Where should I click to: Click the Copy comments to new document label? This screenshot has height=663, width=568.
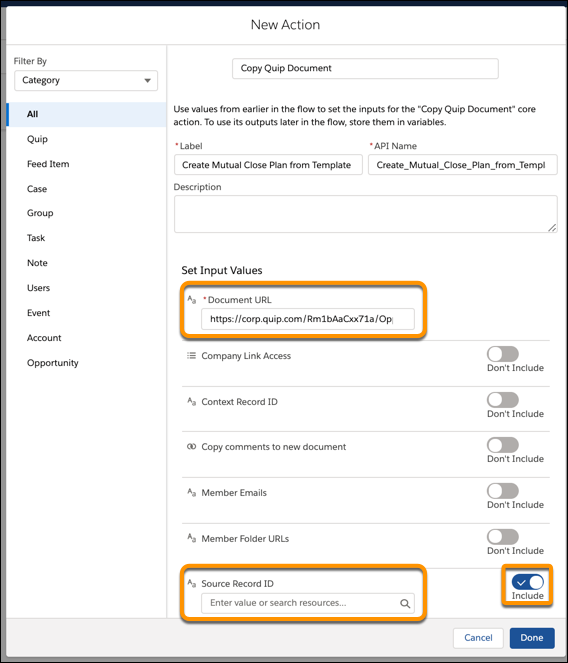coord(274,447)
